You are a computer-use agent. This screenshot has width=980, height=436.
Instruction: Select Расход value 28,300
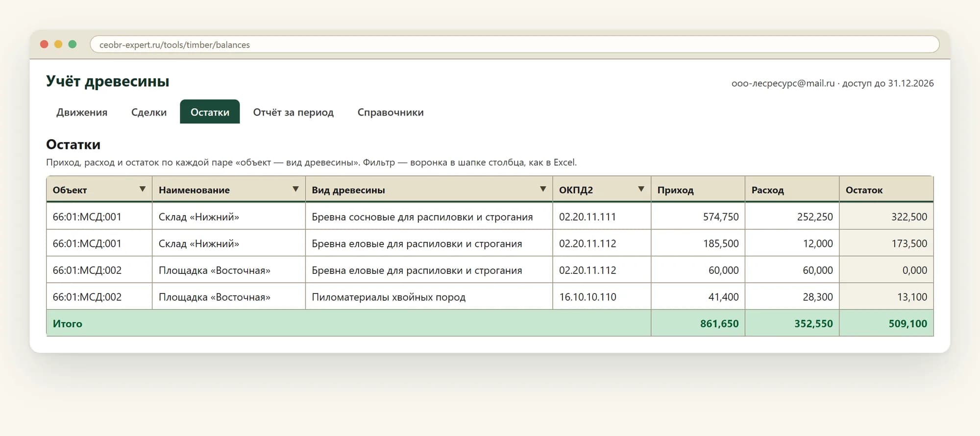792,297
